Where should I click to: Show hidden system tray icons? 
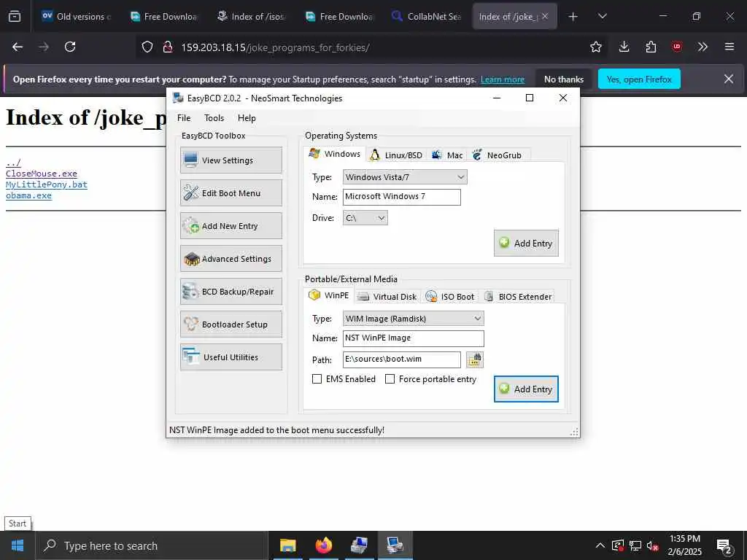click(x=600, y=545)
